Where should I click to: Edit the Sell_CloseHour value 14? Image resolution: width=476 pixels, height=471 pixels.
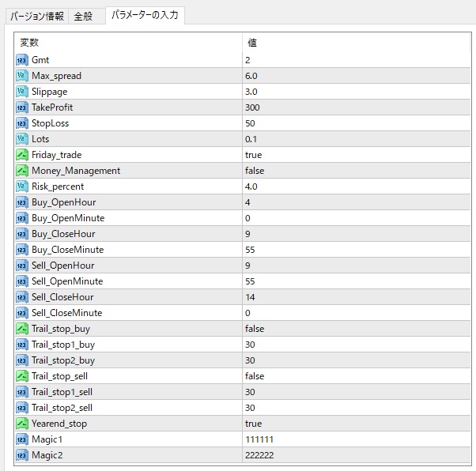(x=357, y=297)
